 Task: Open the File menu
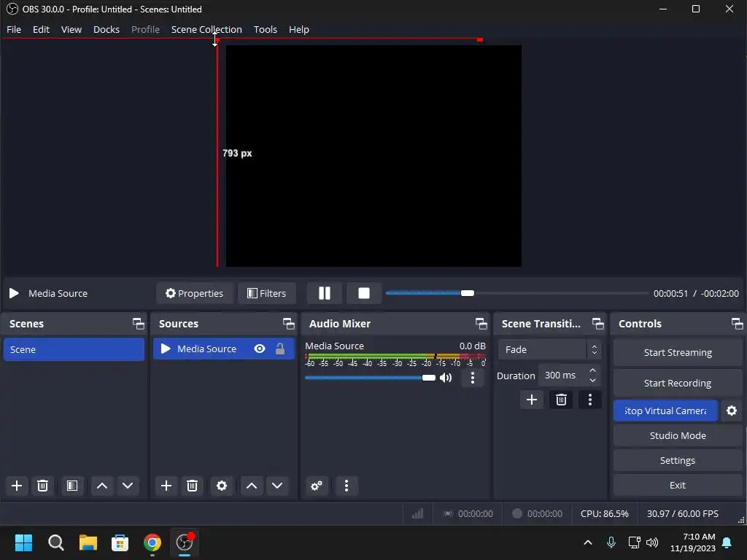click(x=14, y=29)
